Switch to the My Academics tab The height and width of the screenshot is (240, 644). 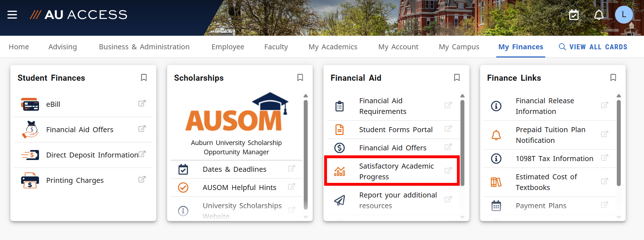tap(332, 46)
